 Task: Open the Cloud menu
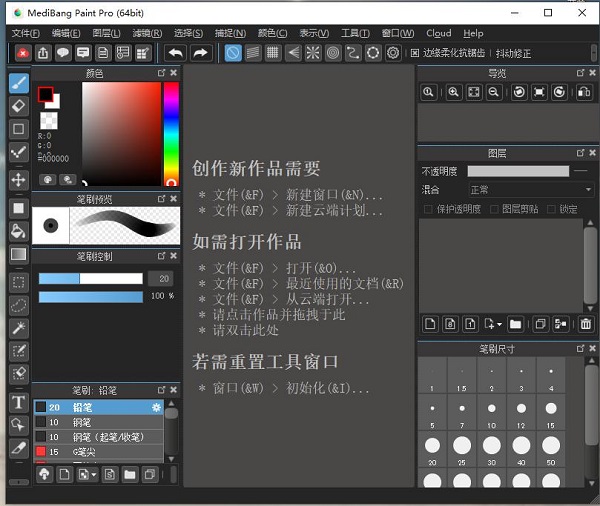coord(438,33)
